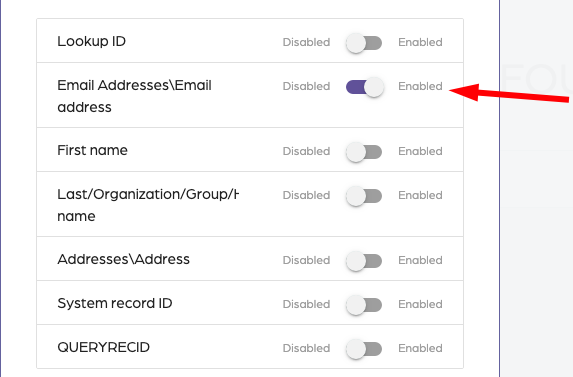Click the Email Addresses\Email address label
Viewport: 573px width, 377px height.
click(134, 96)
